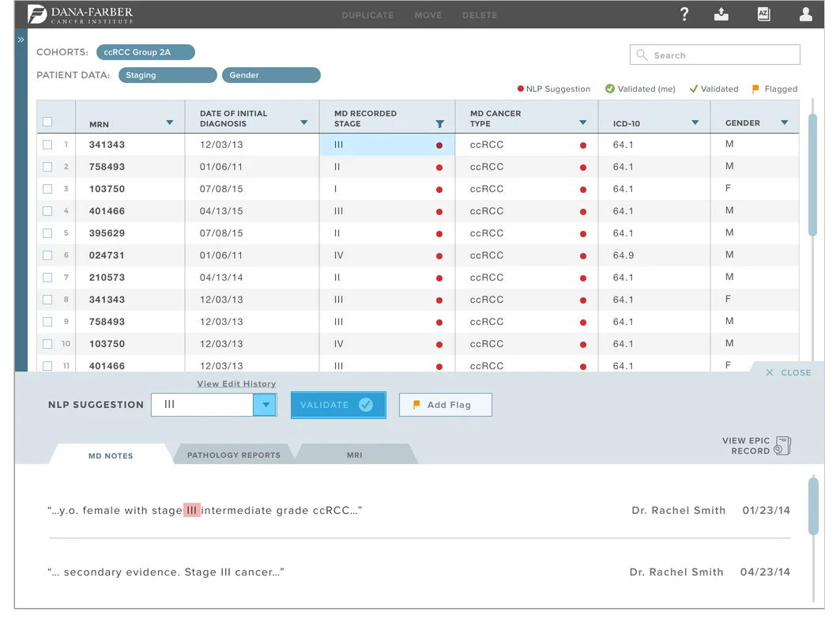Click the red stage dot in row 024731
The width and height of the screenshot is (840, 623).
[x=439, y=256]
